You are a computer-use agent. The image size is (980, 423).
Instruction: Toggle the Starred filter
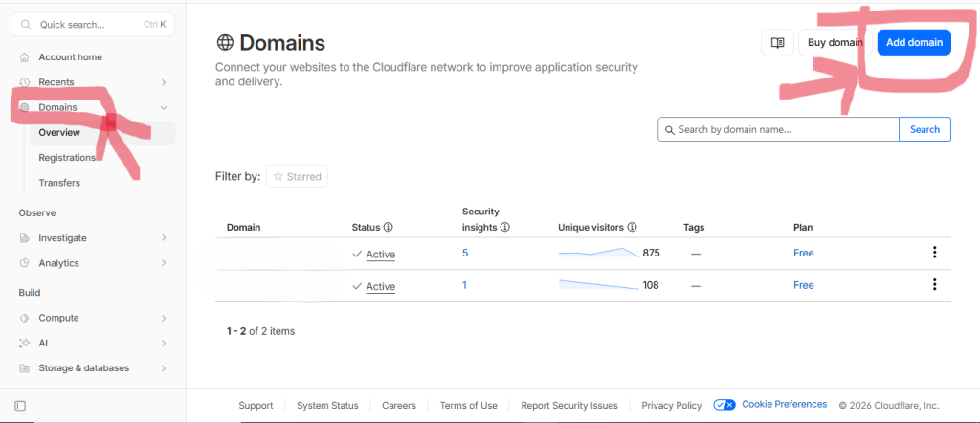297,177
